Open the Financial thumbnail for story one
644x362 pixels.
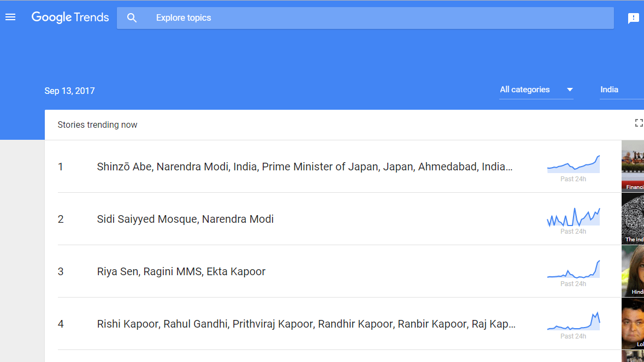633,166
